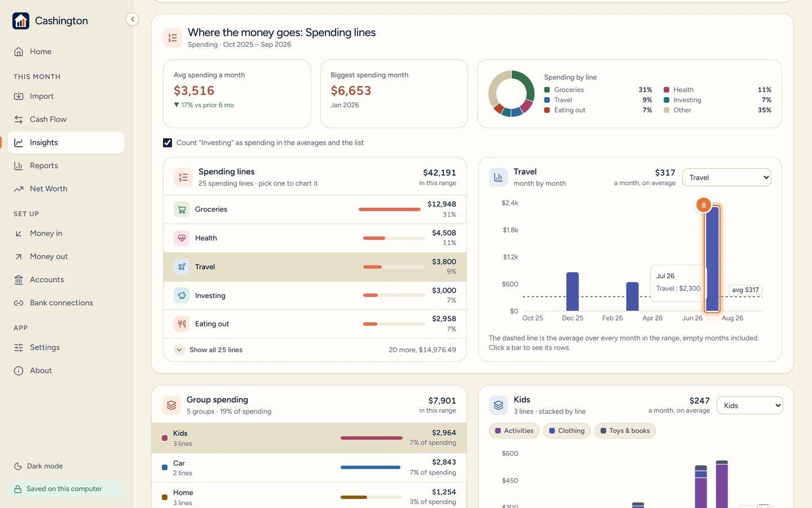The height and width of the screenshot is (508, 812).
Task: Select the Travel spending line row
Action: [x=315, y=267]
